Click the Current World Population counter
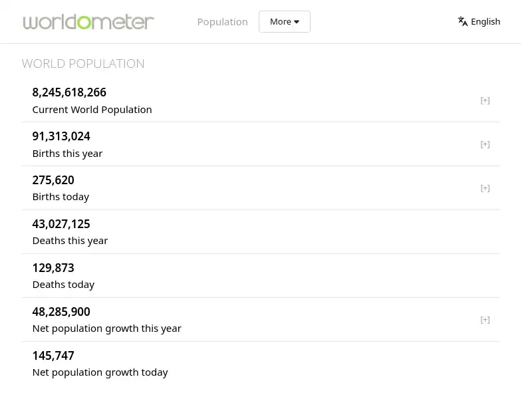The image size is (532, 399). click(x=69, y=92)
